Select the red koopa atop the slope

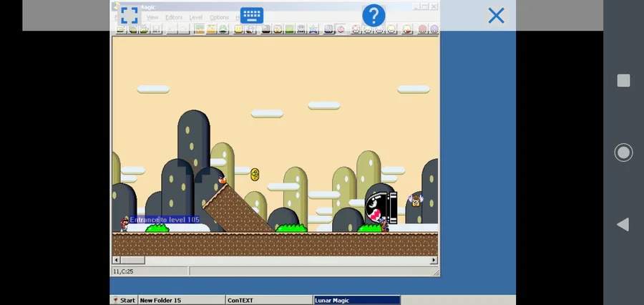tap(223, 179)
